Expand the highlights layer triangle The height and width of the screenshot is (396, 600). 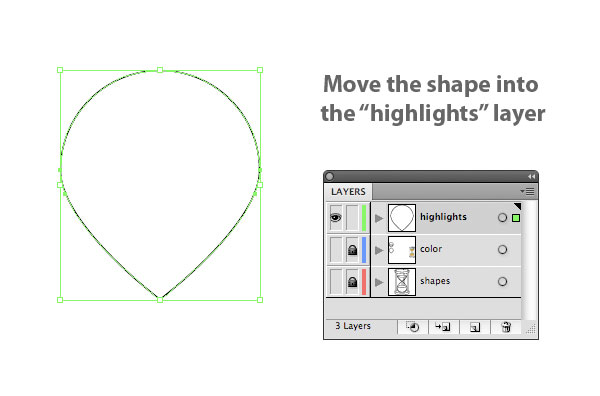[x=379, y=218]
